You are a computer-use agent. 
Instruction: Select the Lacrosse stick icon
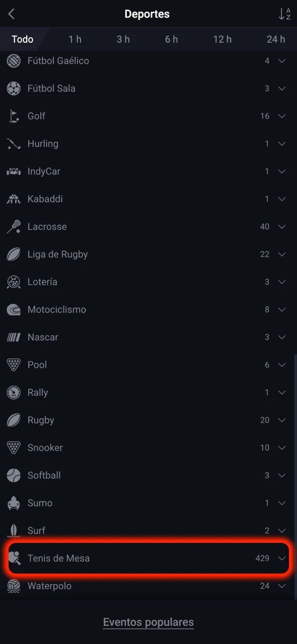pos(14,227)
